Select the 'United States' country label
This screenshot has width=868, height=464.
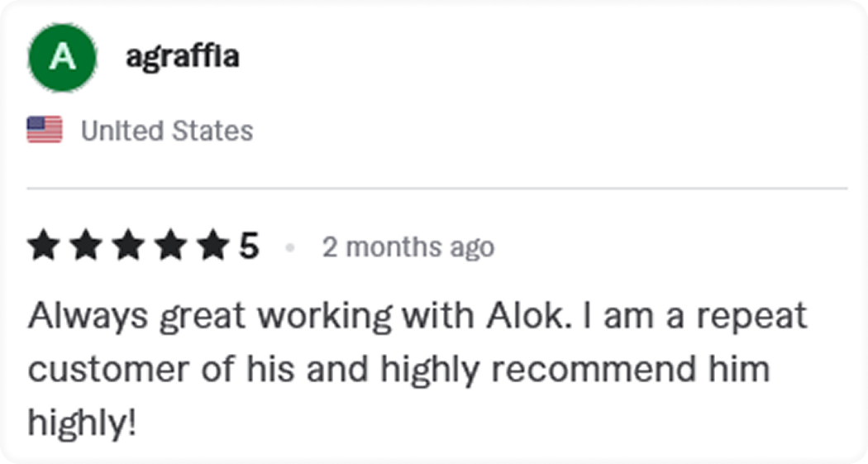tap(167, 131)
